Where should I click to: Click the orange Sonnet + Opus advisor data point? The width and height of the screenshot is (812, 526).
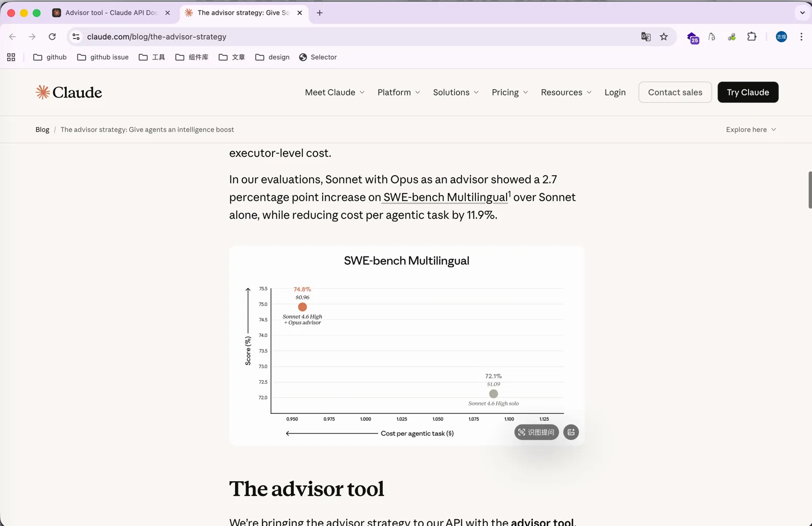coord(302,307)
